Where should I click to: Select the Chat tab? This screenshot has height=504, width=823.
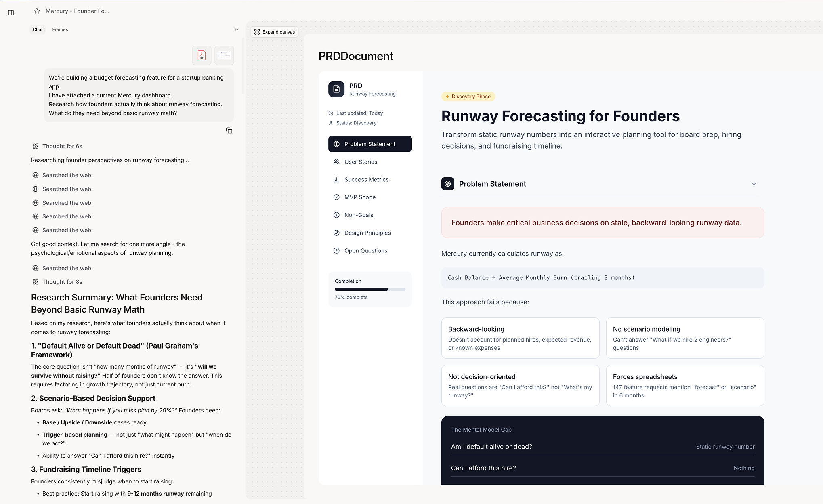(x=38, y=29)
